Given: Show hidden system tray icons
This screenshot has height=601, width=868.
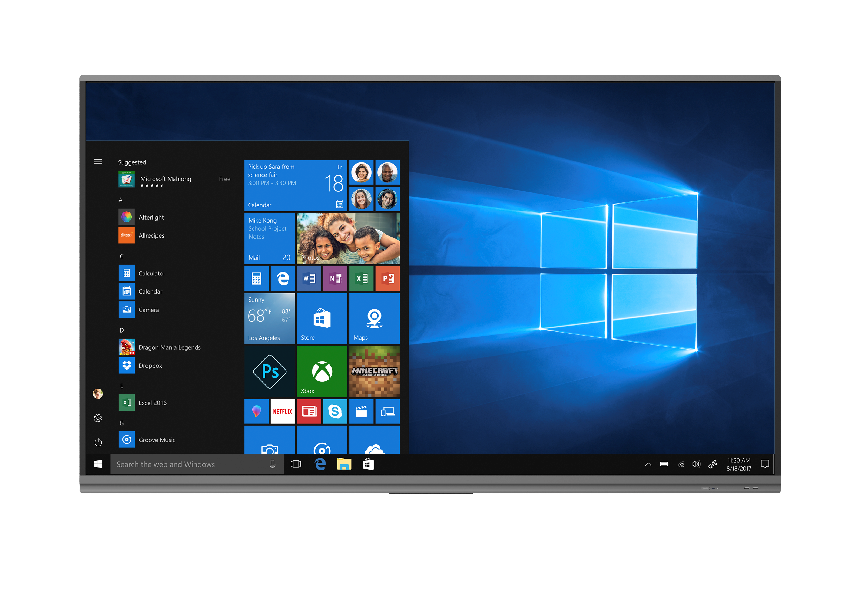Looking at the screenshot, I should pyautogui.click(x=648, y=464).
